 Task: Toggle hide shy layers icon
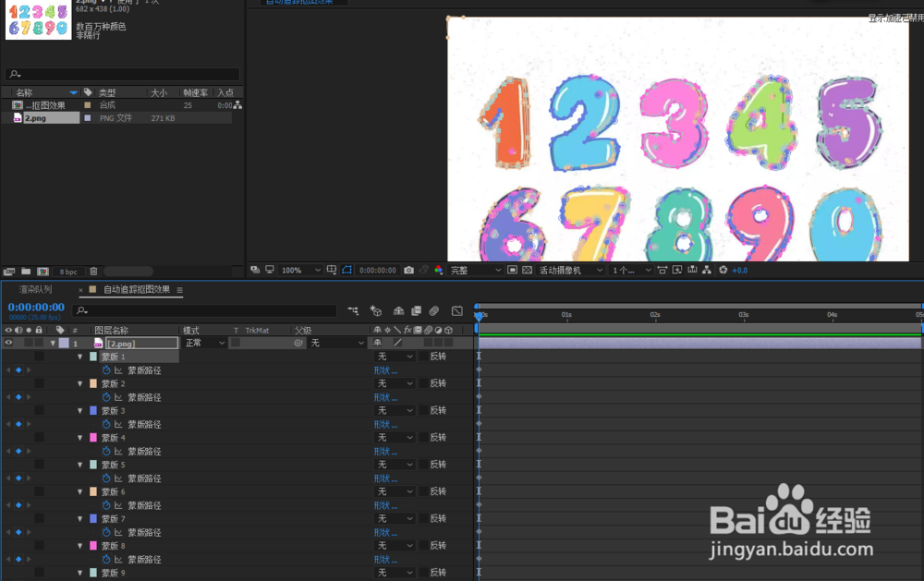[398, 310]
